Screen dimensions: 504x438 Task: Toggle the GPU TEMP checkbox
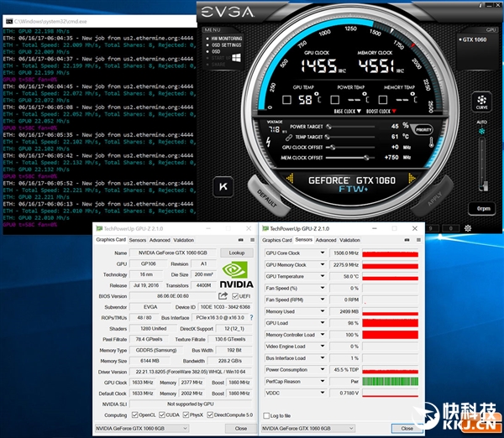click(286, 100)
